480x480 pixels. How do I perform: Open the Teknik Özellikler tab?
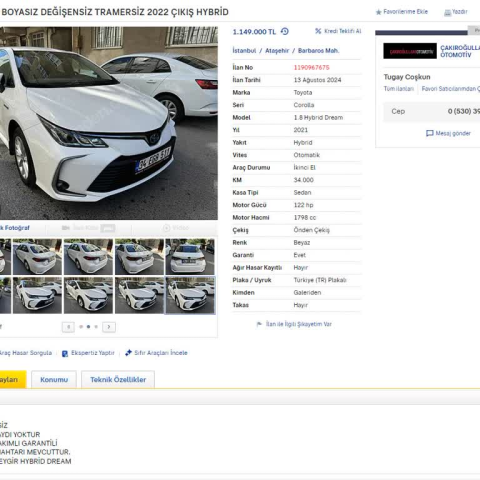118,379
